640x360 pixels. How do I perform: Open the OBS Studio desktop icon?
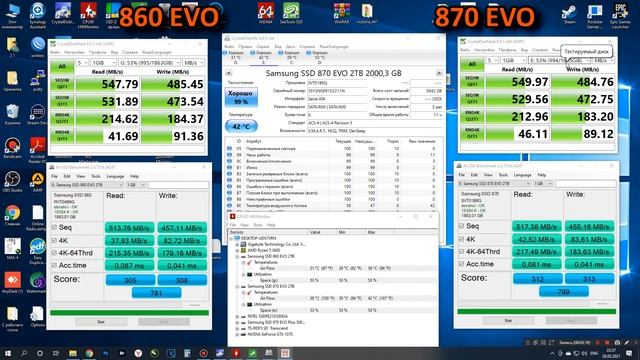coord(12,182)
